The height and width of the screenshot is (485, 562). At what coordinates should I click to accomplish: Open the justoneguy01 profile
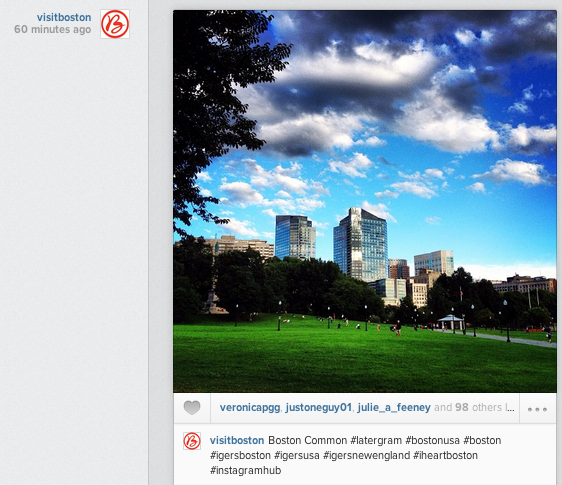click(318, 408)
